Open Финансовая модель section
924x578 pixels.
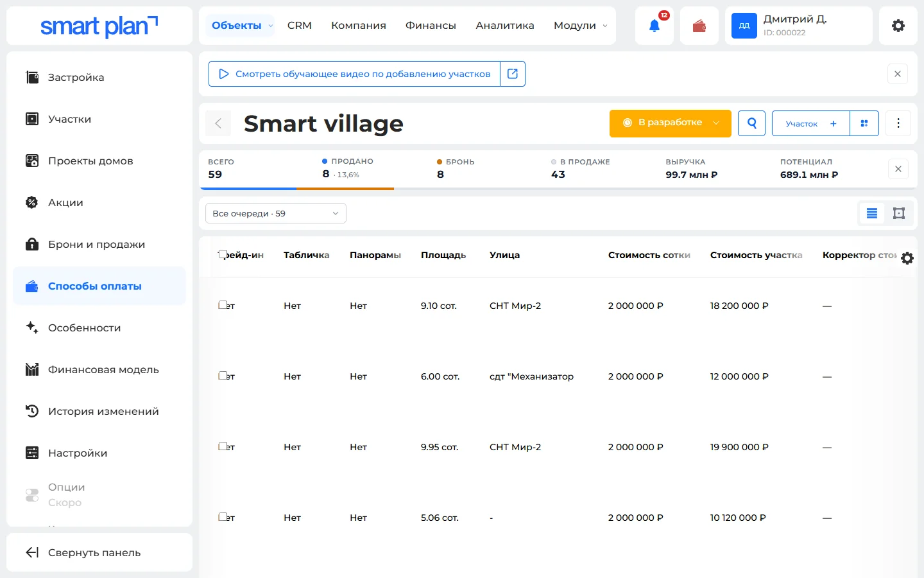click(99, 369)
